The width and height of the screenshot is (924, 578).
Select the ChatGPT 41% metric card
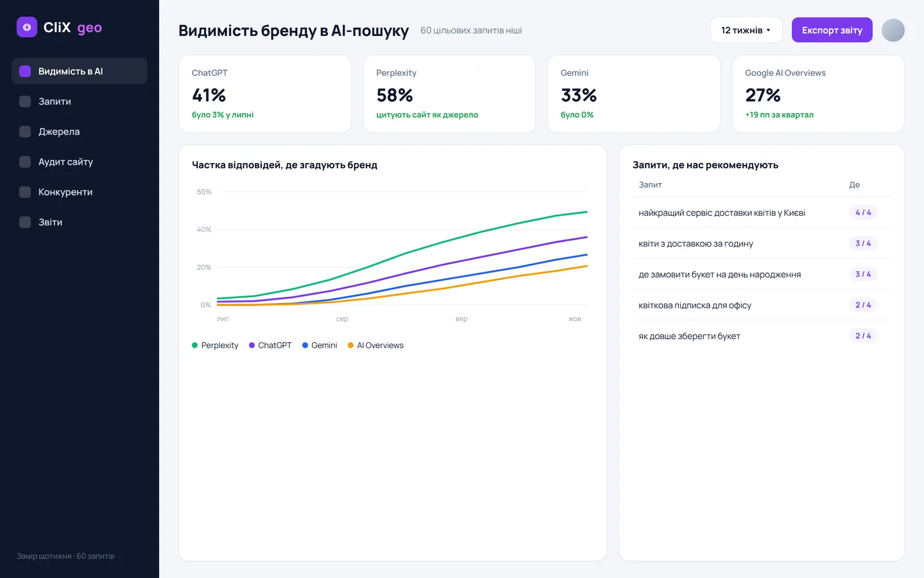pos(265,94)
